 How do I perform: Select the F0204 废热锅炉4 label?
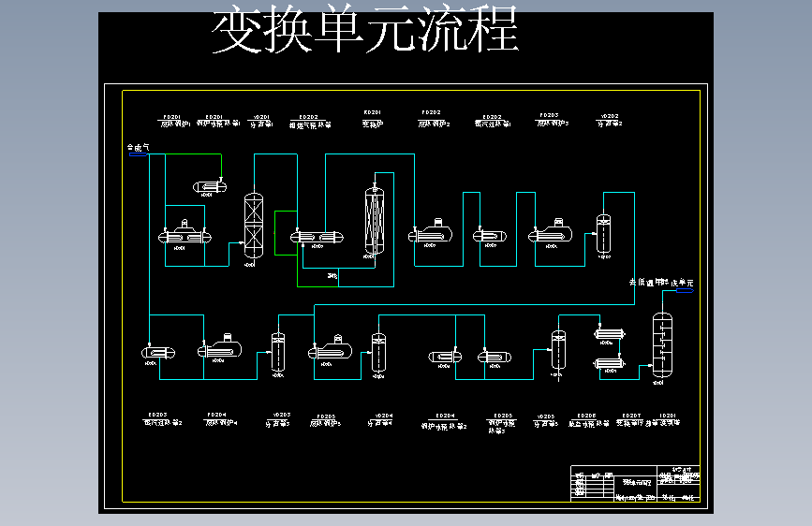pos(221,418)
